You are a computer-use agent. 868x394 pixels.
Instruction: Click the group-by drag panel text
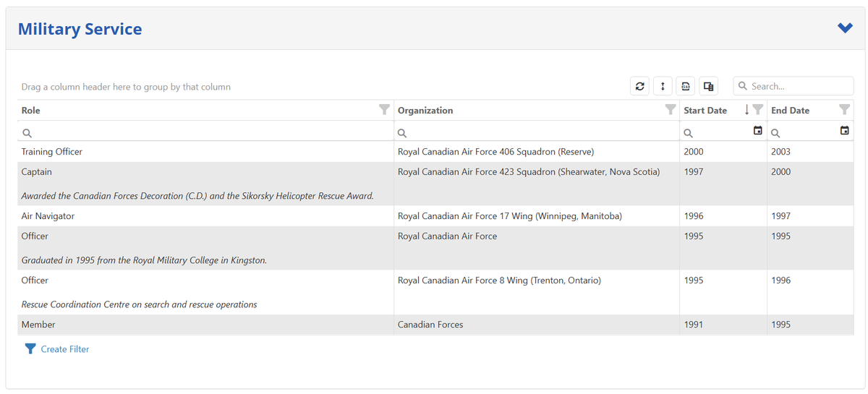point(126,87)
